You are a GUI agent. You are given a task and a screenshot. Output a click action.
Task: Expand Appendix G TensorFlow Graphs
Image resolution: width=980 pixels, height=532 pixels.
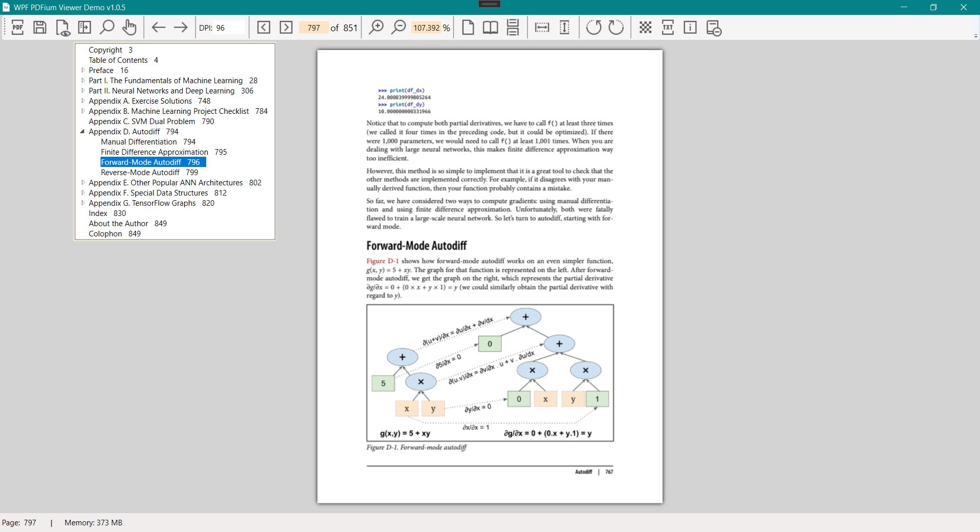click(83, 203)
